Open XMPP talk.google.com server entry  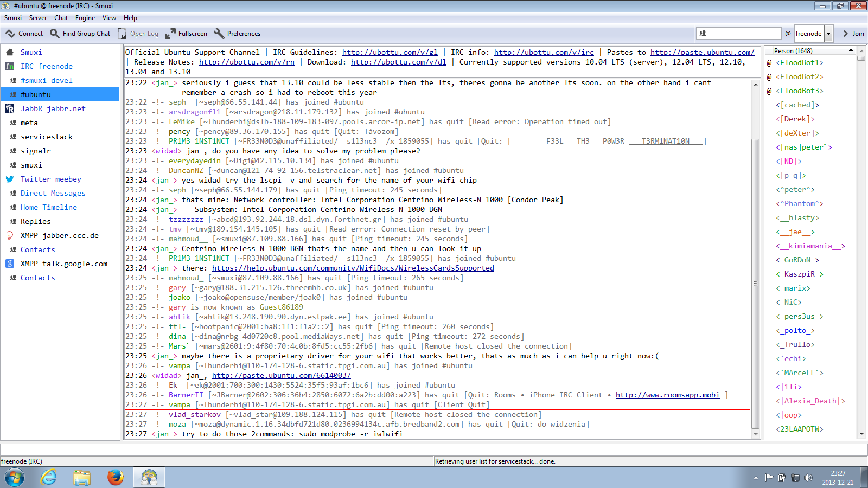tap(64, 264)
